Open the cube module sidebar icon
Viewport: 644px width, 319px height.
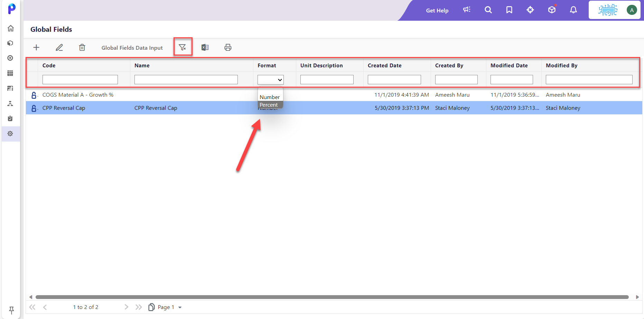tap(10, 43)
